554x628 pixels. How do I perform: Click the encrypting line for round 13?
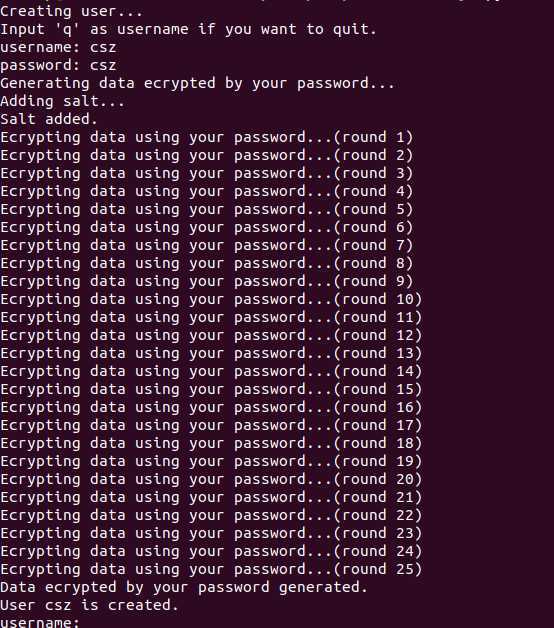[x=211, y=354]
